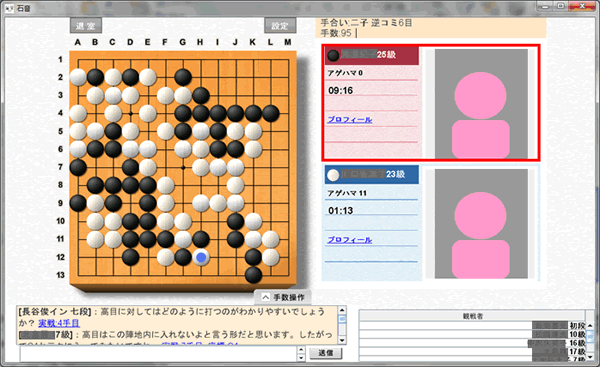Image resolution: width=600 pixels, height=367 pixels.
Task: Select the white stone at E2
Action: tap(148, 77)
